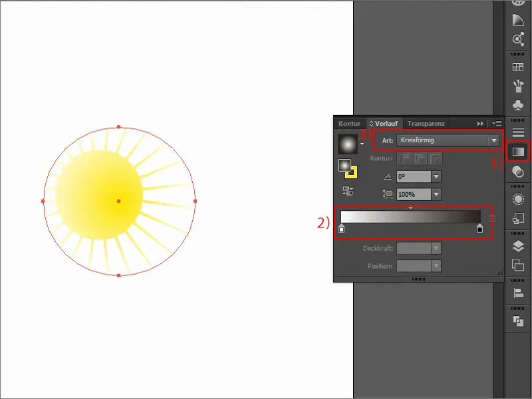
Task: Click the gradient midpoint diamond marker
Action: (x=410, y=207)
